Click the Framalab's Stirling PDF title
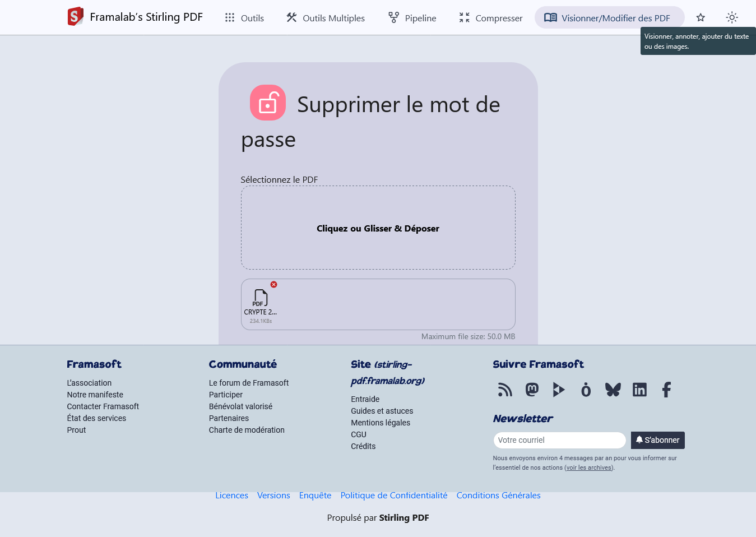Image resolution: width=756 pixels, height=537 pixels. 146,17
